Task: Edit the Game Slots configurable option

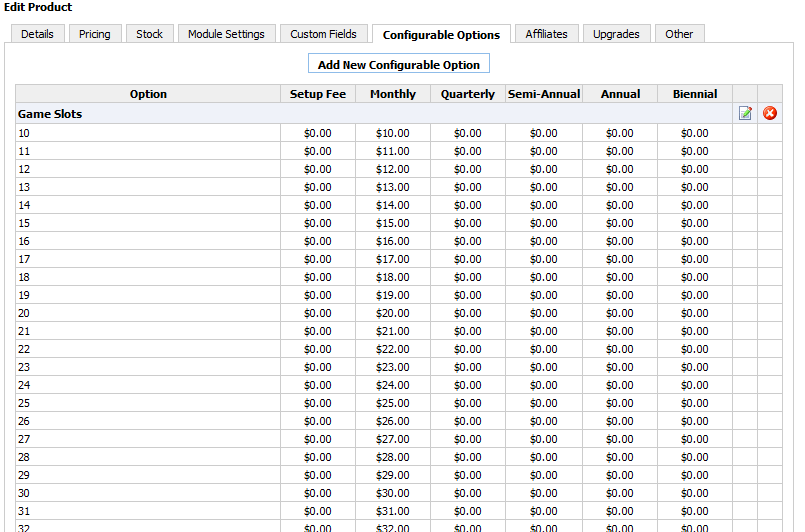Action: (745, 113)
